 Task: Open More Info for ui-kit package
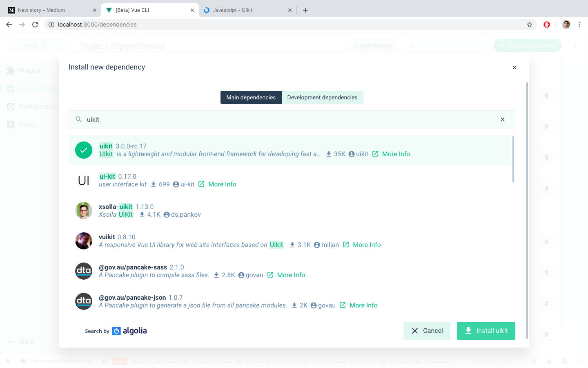tap(222, 184)
